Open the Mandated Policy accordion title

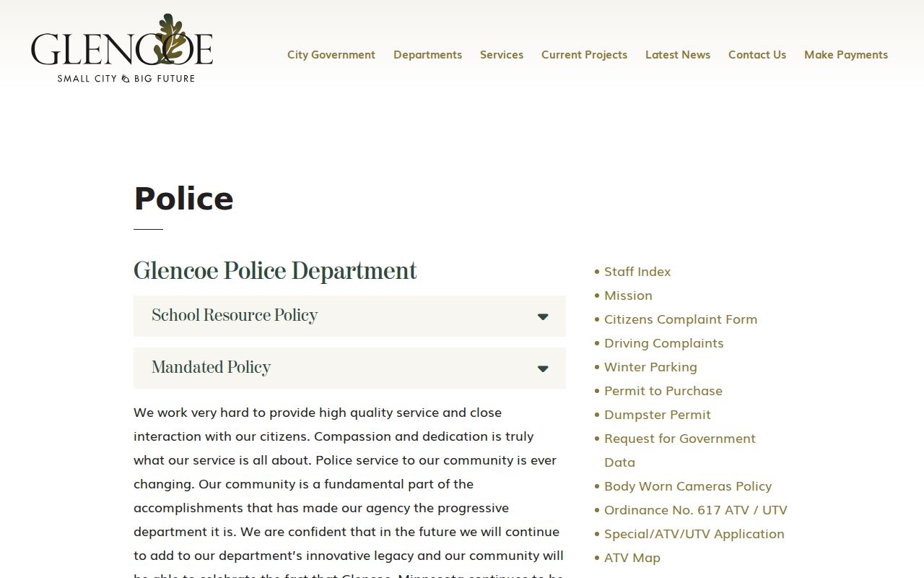click(211, 368)
